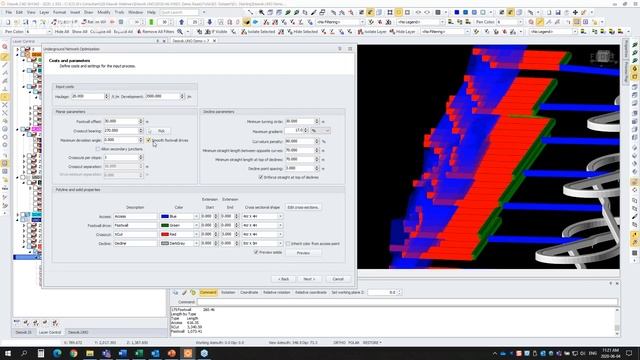Viewport: 640px width, 360px height.
Task: Enable Inherit color from access point
Action: pyautogui.click(x=288, y=244)
